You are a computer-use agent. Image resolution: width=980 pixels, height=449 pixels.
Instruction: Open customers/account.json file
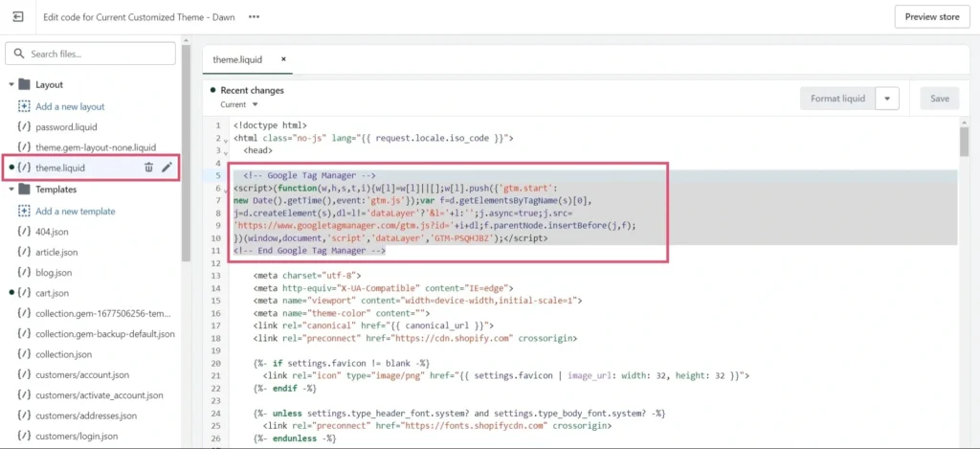tap(82, 375)
